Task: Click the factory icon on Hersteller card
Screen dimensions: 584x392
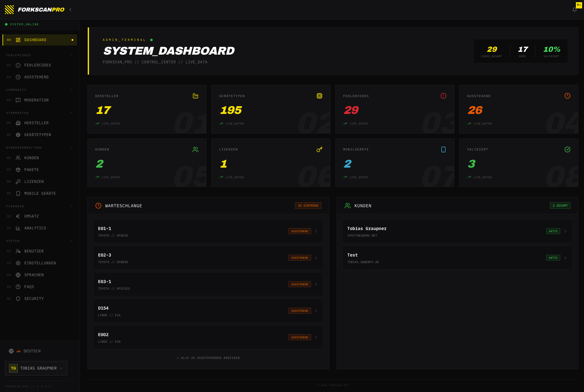Action: coord(195,96)
